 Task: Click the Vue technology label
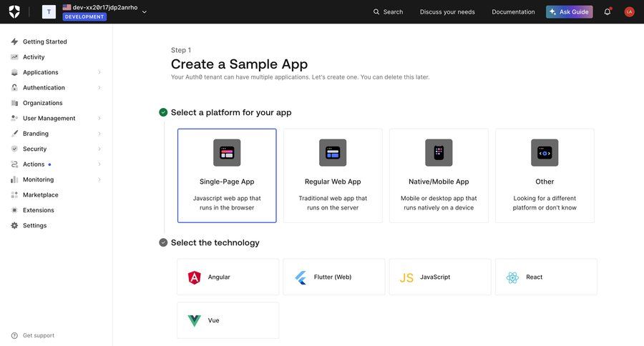[213, 320]
